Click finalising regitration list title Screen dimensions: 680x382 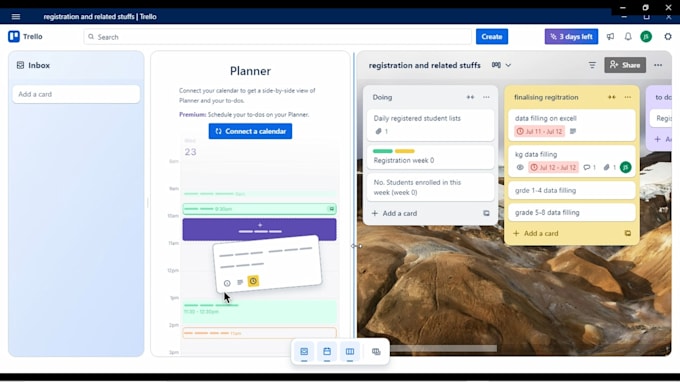(x=546, y=97)
